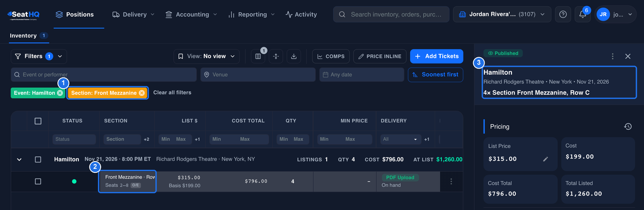Open the pricing history clock icon
This screenshot has height=210, width=644.
[x=628, y=126]
